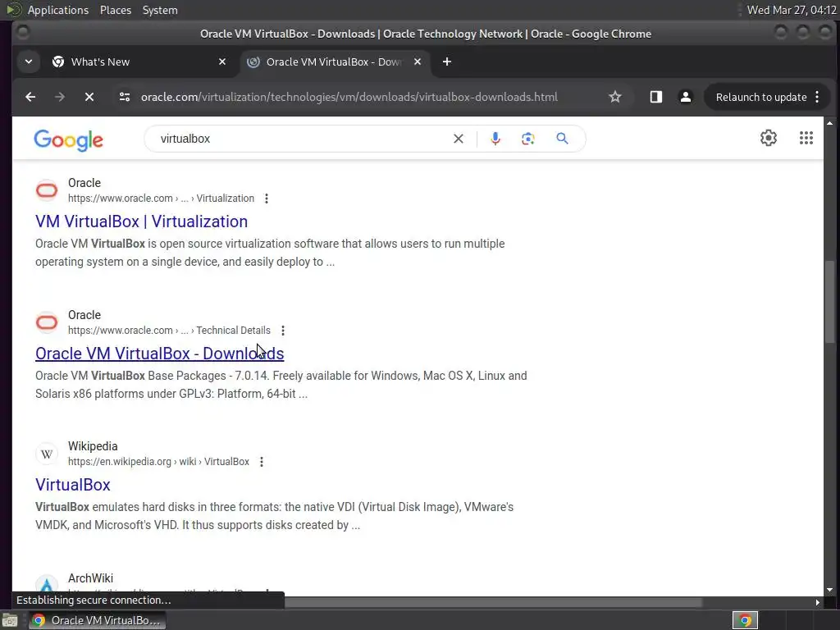Open the Applications menu
Image resolution: width=840 pixels, height=630 pixels.
click(58, 10)
